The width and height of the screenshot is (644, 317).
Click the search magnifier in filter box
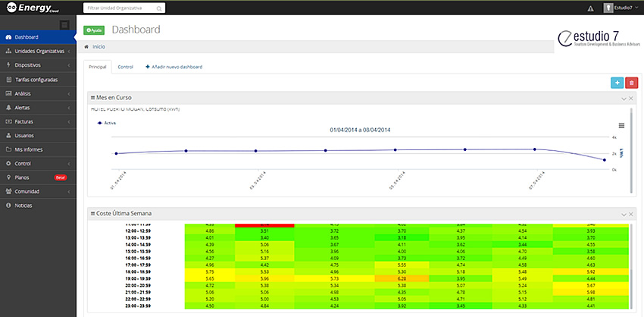[159, 8]
